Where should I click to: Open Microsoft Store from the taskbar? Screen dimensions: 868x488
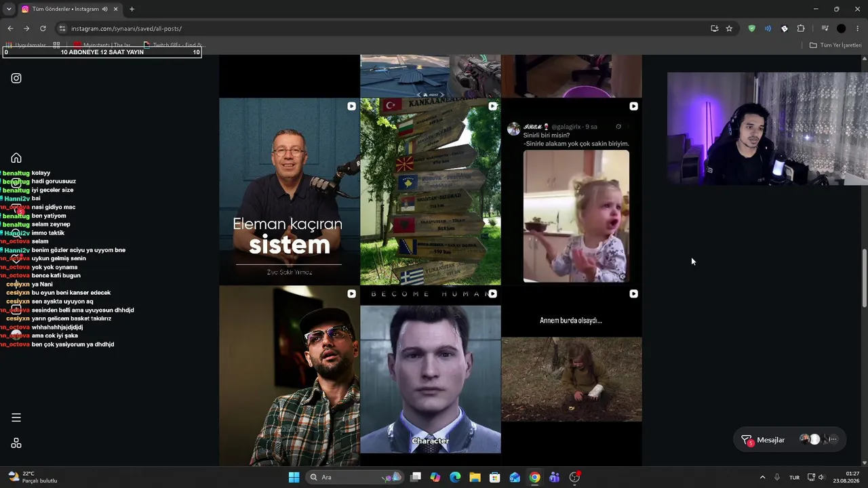tap(495, 477)
